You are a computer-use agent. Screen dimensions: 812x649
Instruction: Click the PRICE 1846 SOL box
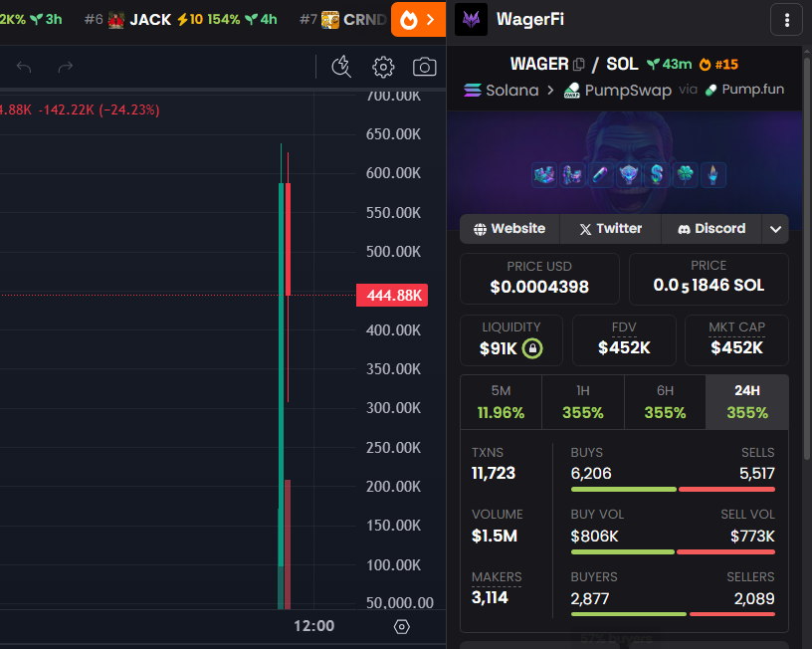click(709, 279)
